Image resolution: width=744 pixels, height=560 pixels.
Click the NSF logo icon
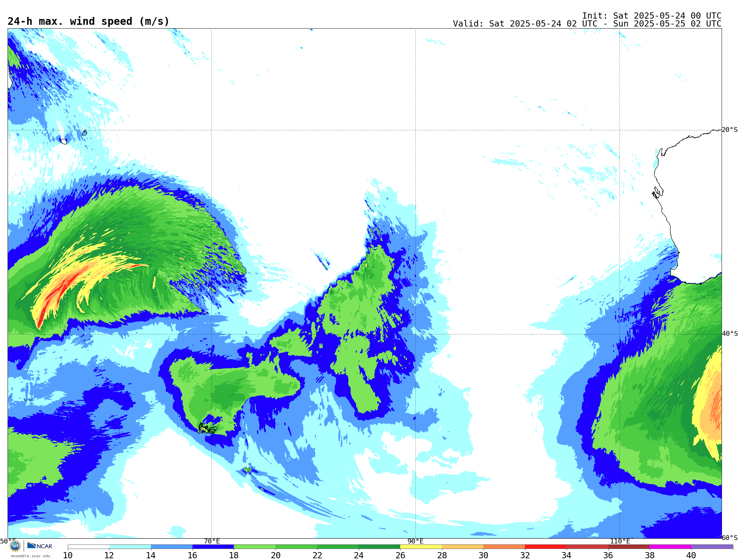point(15,546)
